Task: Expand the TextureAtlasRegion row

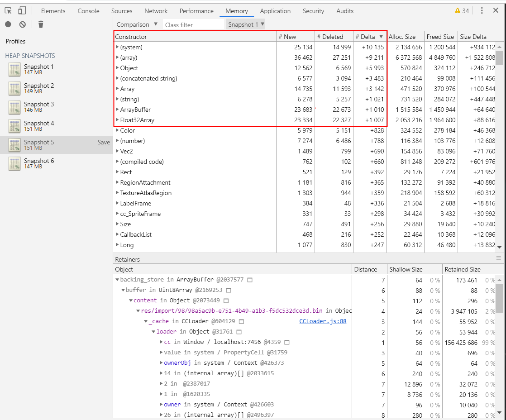Action: pyautogui.click(x=118, y=193)
